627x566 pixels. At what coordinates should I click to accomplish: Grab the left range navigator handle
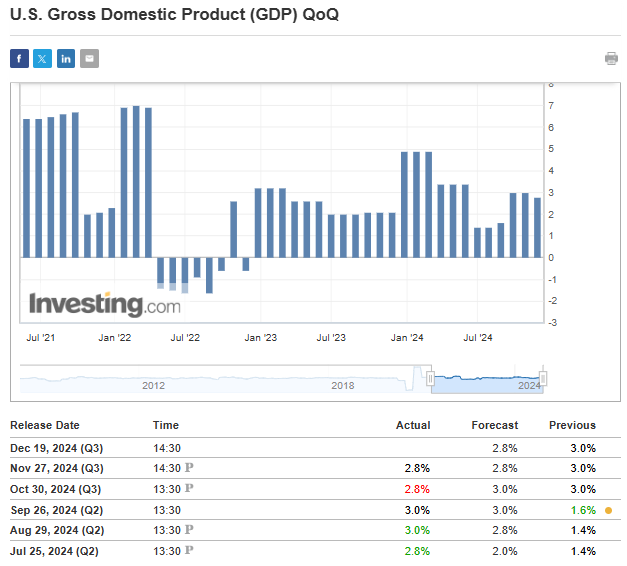click(430, 378)
